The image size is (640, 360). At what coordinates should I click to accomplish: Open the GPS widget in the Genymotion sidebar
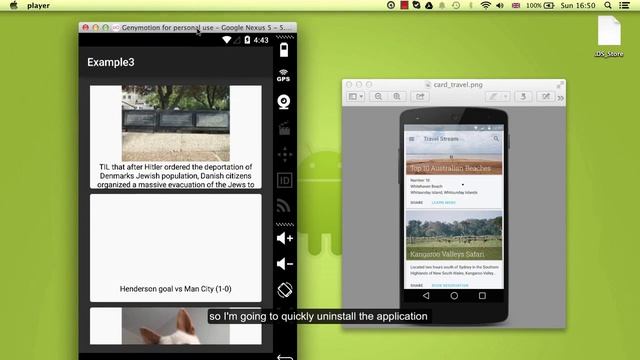(x=284, y=76)
